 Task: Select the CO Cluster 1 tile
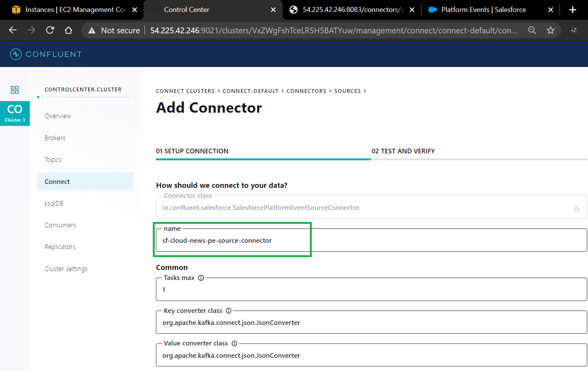(x=15, y=113)
